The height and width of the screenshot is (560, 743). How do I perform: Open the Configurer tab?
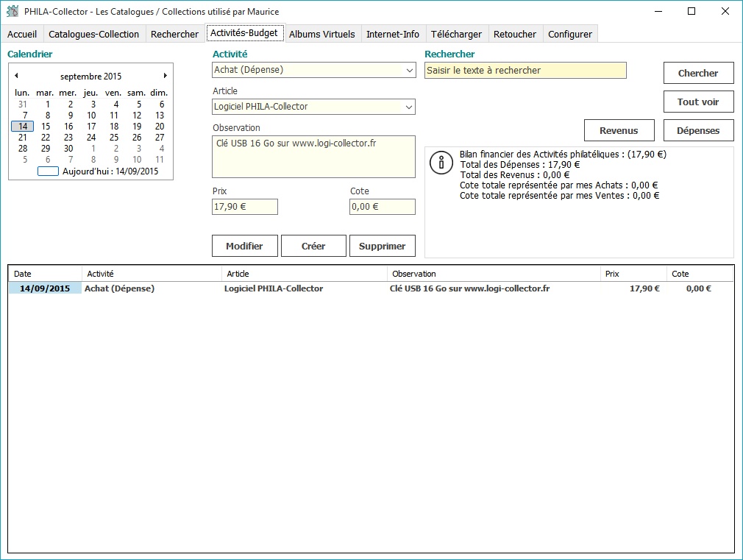click(570, 34)
